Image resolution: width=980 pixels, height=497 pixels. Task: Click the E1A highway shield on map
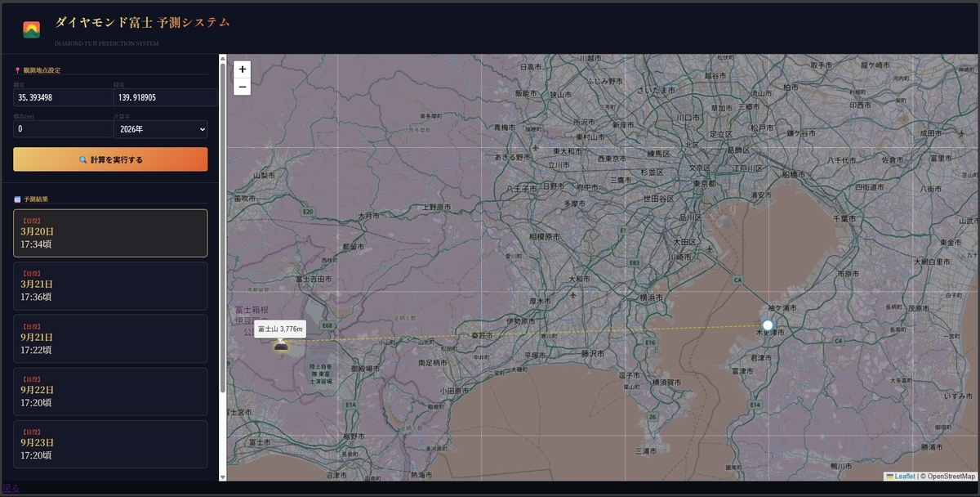pyautogui.click(x=350, y=404)
